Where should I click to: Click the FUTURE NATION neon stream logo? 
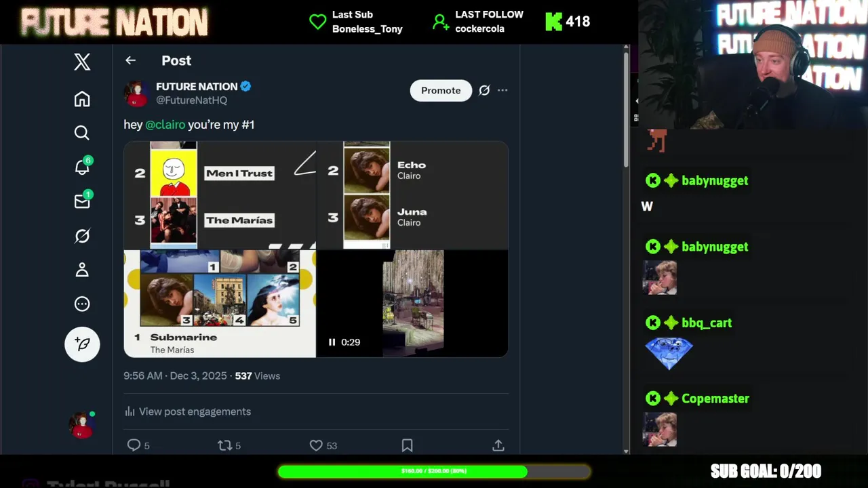tap(114, 22)
